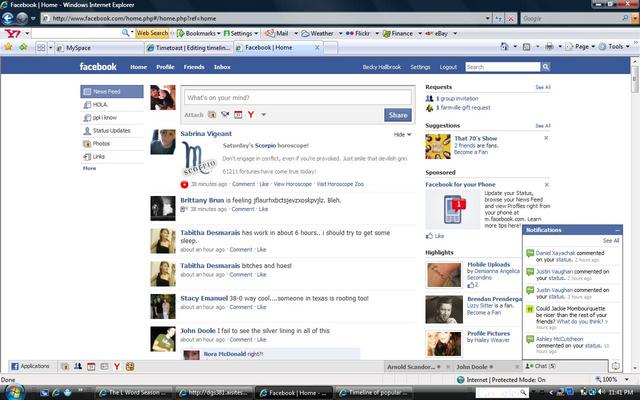Click the Windows Start orb
640x400 pixels.
[x=14, y=393]
